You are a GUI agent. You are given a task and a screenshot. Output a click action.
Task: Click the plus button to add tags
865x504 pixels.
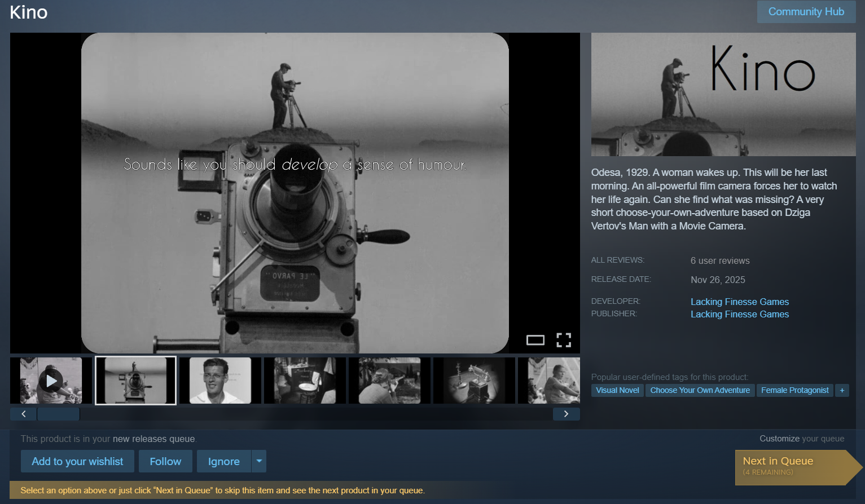click(x=842, y=390)
